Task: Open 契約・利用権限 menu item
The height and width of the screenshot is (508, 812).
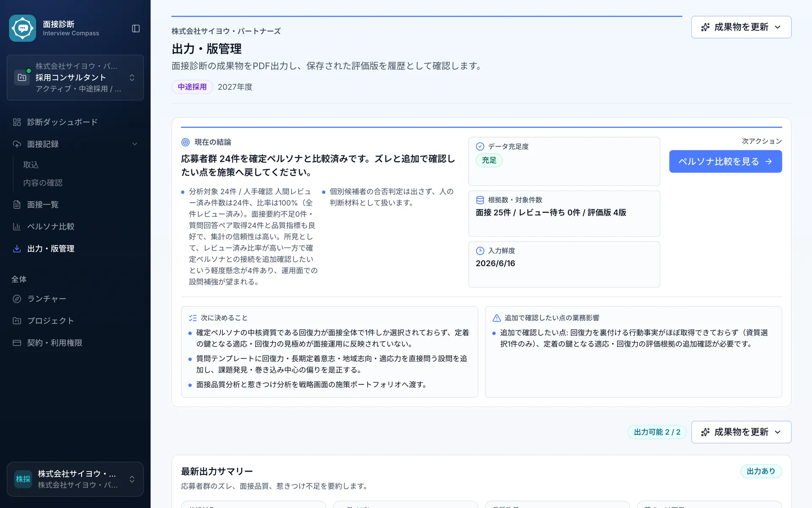Action: click(x=75, y=343)
